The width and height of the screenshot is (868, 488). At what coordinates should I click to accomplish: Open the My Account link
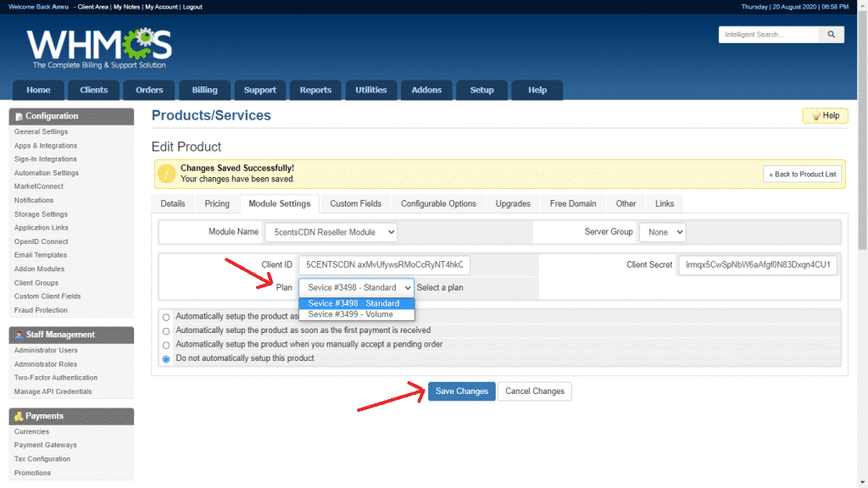(162, 7)
